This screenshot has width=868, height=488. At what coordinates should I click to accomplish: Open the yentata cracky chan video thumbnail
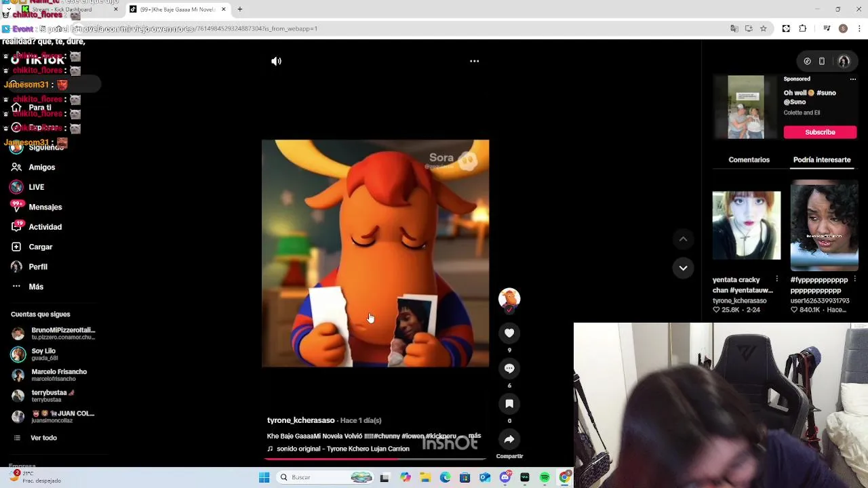point(746,225)
